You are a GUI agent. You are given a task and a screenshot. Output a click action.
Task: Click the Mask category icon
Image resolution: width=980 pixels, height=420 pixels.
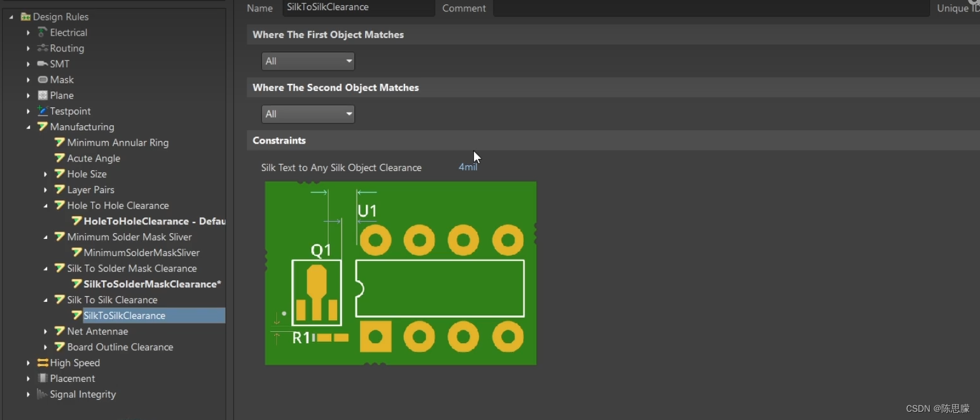coord(43,79)
